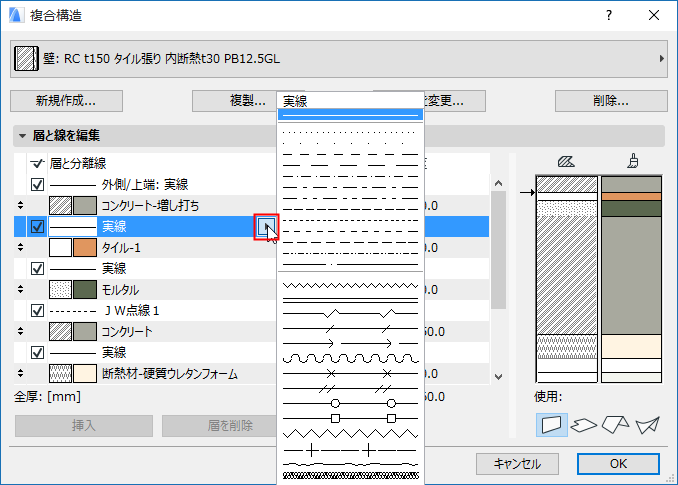Choose fine wavy zigzag line type
This screenshot has width=678, height=485.
[350, 285]
